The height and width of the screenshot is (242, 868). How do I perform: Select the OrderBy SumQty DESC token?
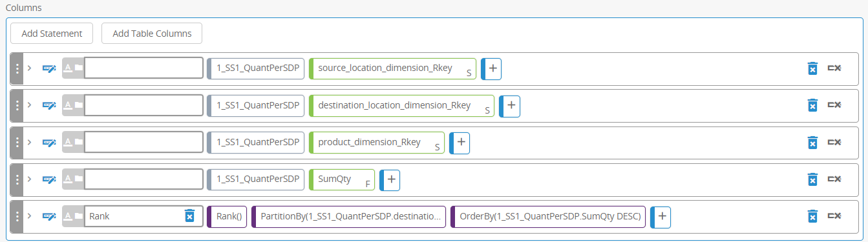[548, 216]
